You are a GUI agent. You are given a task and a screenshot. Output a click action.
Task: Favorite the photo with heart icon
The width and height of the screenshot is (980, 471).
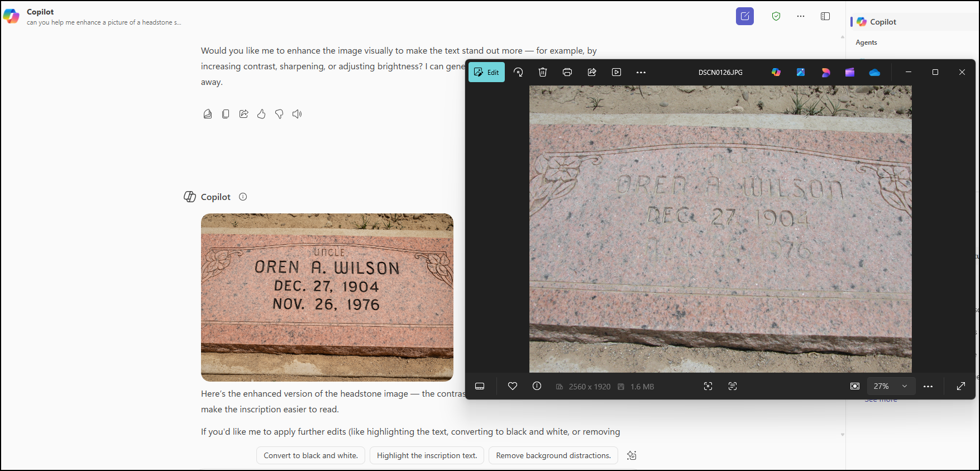coord(513,386)
